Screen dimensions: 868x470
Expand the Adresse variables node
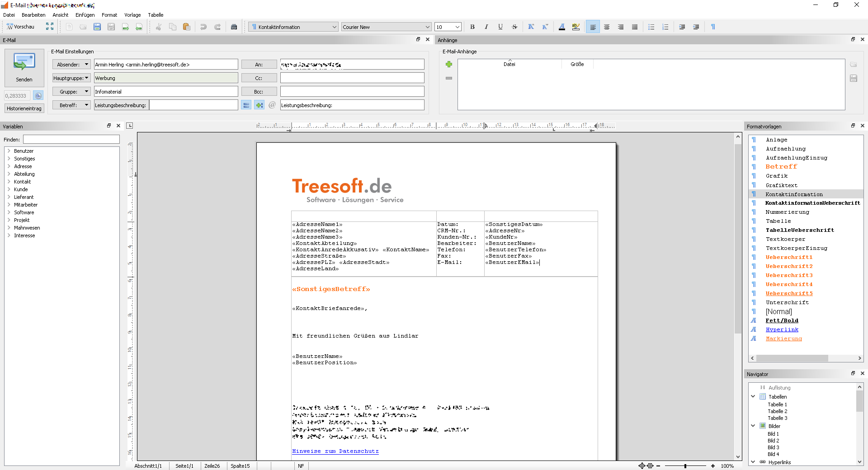coord(9,166)
